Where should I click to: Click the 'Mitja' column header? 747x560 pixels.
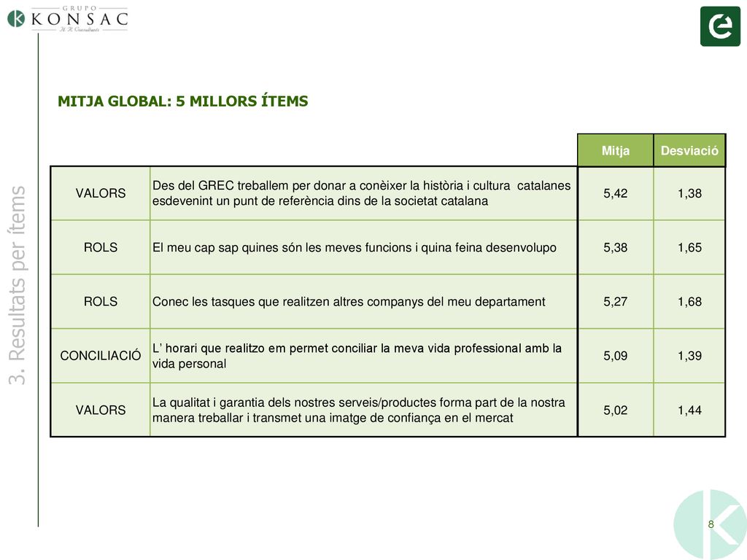pos(615,150)
